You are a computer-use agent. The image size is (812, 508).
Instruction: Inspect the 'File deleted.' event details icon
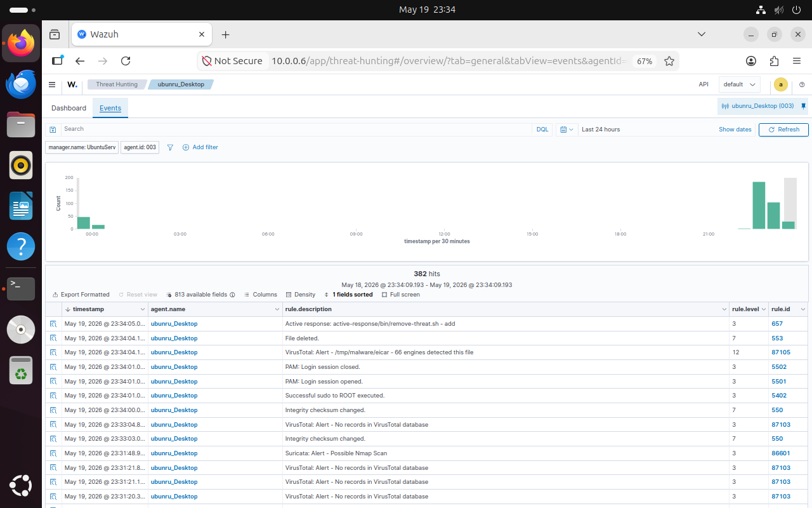pos(53,338)
